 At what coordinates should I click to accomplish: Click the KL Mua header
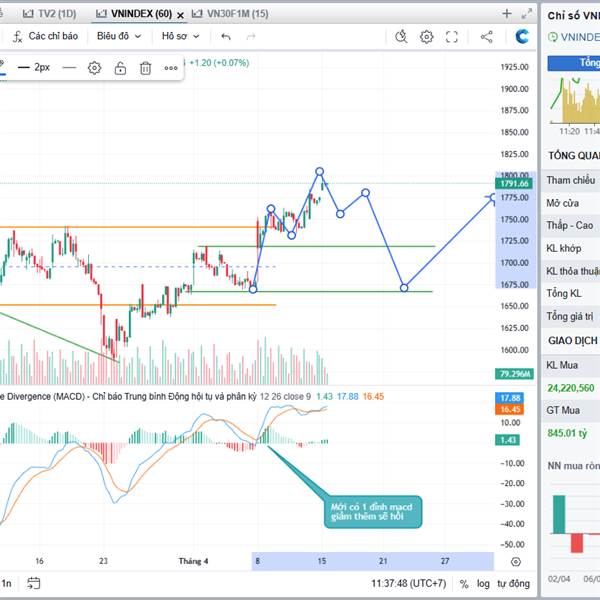562,365
